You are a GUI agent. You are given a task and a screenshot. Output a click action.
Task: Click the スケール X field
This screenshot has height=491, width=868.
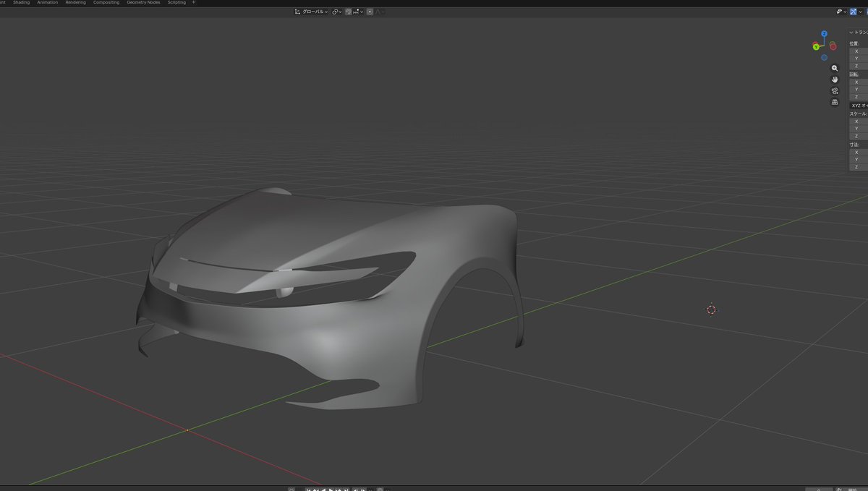(859, 121)
